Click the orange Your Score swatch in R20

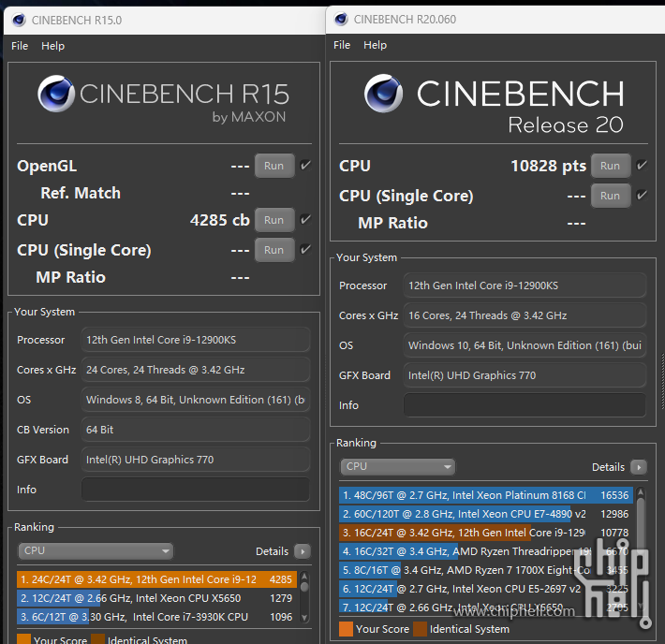[346, 629]
